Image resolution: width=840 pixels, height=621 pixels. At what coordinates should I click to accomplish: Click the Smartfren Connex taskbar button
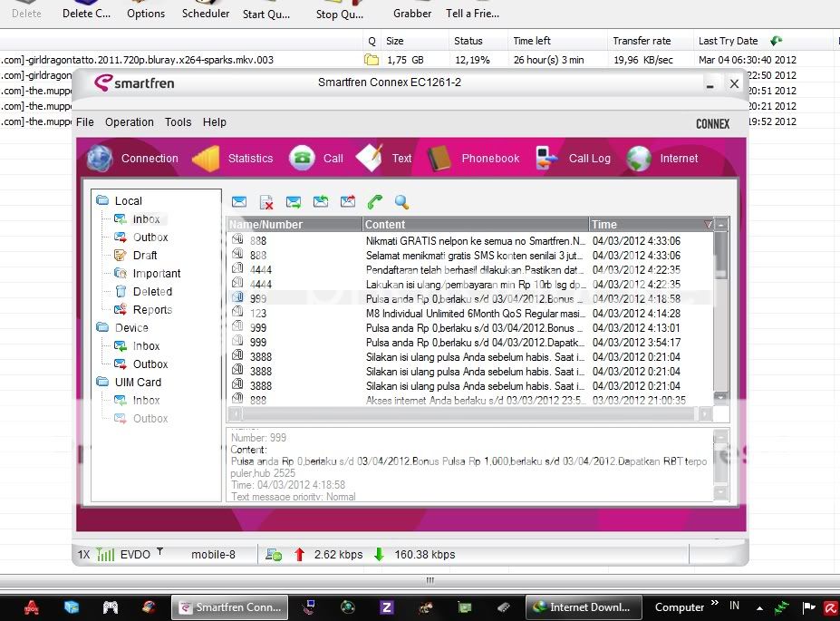[x=230, y=607]
